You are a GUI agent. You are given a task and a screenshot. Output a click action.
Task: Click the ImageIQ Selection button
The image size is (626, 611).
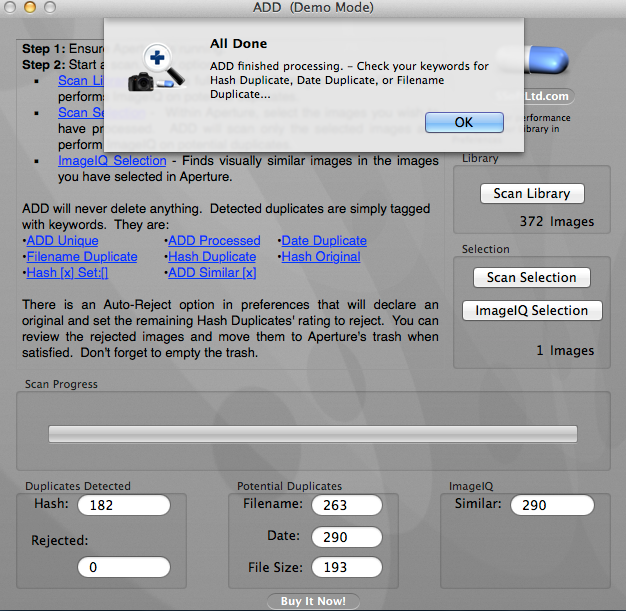point(532,311)
